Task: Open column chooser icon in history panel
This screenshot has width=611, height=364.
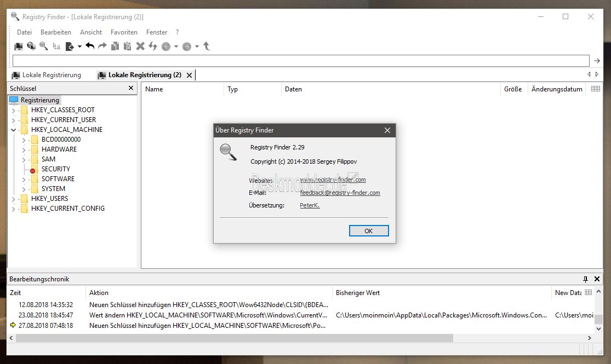Action: tap(588, 292)
